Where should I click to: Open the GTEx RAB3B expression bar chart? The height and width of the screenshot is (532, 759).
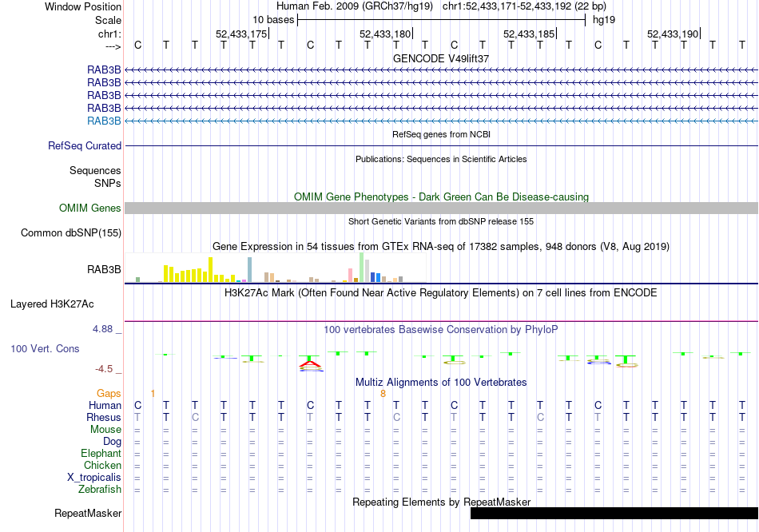(x=276, y=268)
